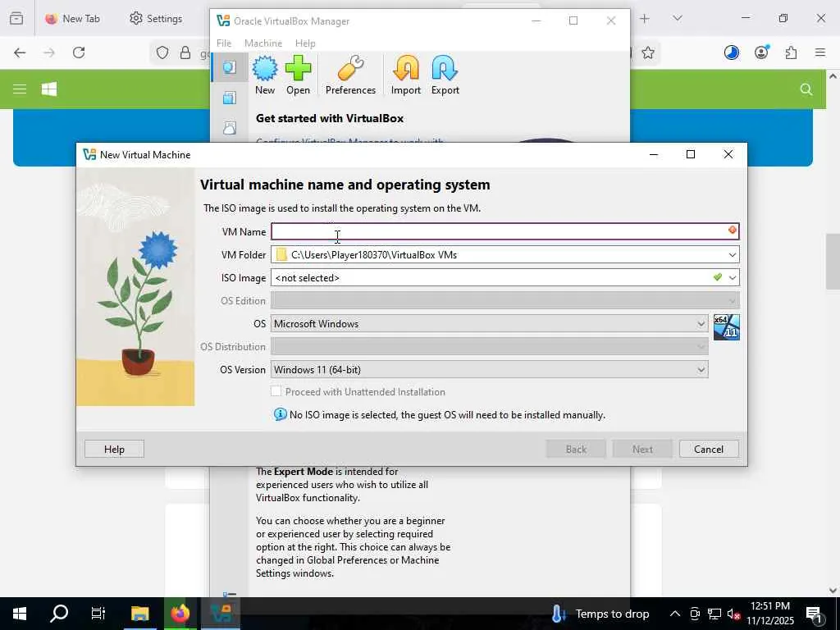Click the browser back arrow
840x630 pixels.
(20, 52)
